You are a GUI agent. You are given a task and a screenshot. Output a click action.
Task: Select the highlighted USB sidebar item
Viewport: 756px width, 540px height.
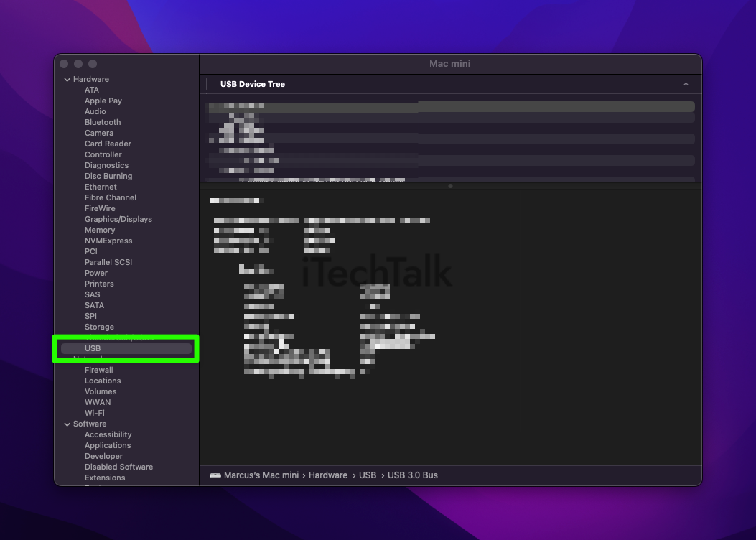coord(126,348)
